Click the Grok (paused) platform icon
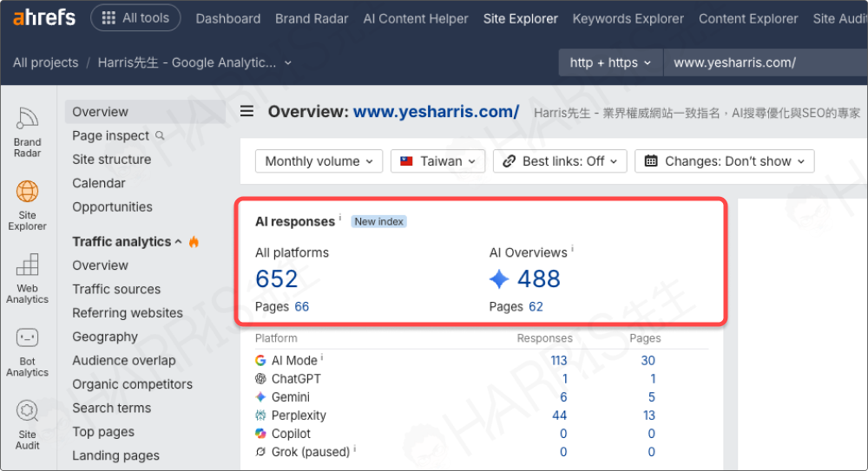The height and width of the screenshot is (471, 868). 260,452
